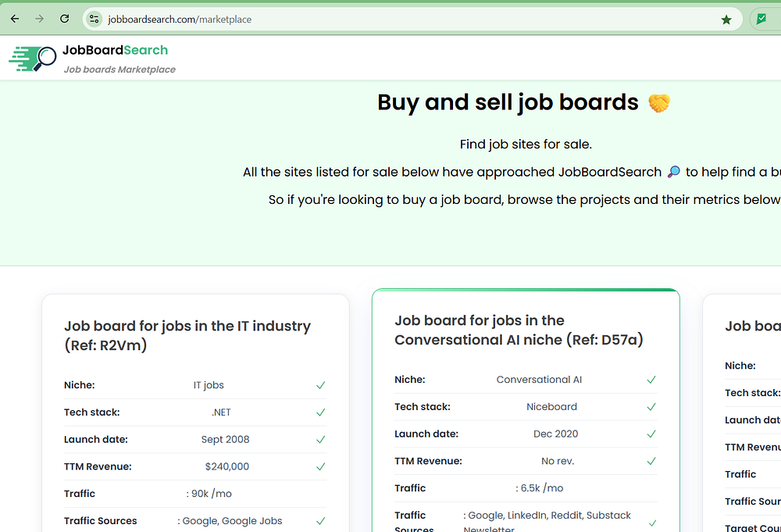Select the magnifier emoji after JobBoardSearch
The image size is (781, 532).
tap(673, 172)
